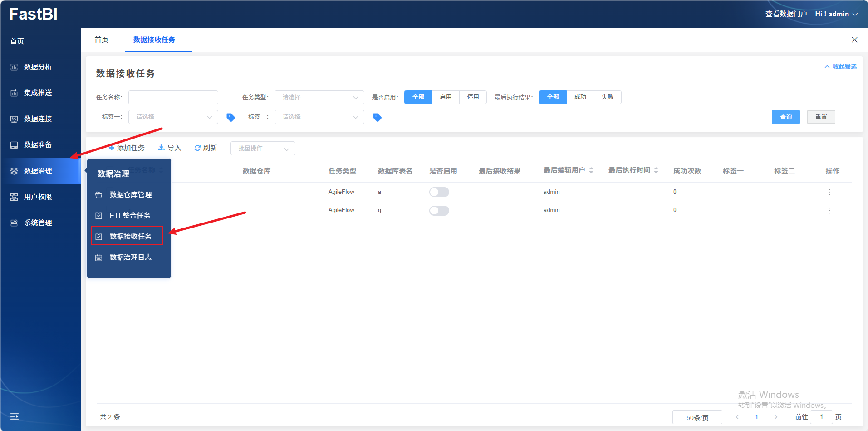Click the 刷新 refresh icon
The width and height of the screenshot is (868, 431).
click(197, 148)
